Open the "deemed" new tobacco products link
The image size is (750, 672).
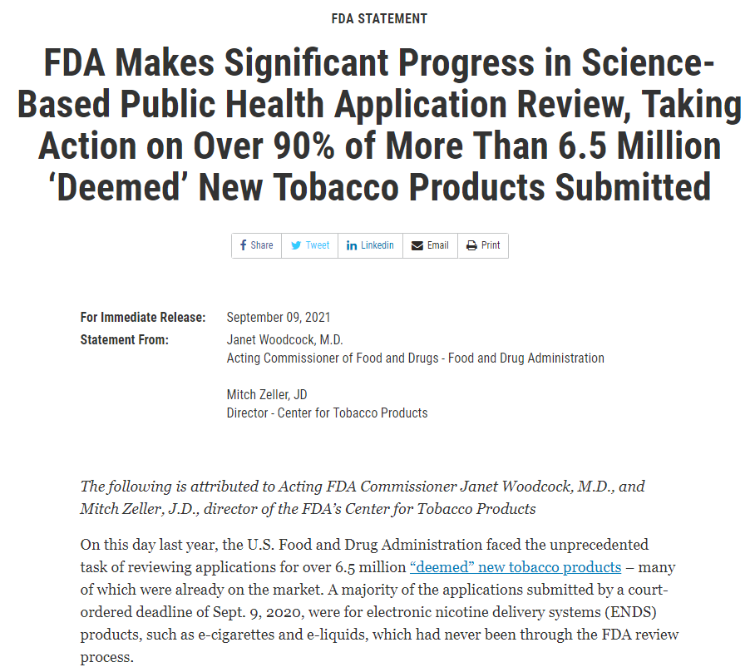tap(515, 567)
